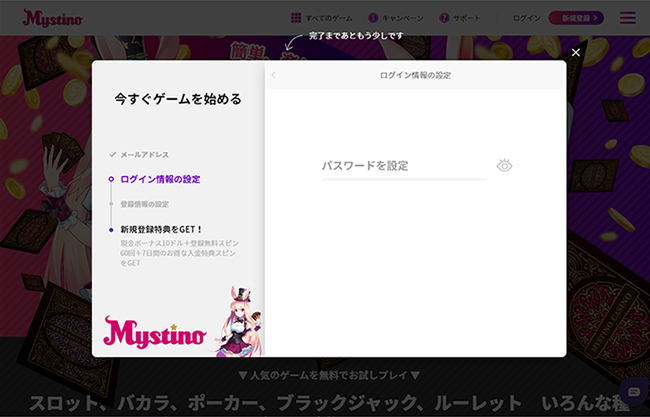
Task: Go back with the left chevron arrow
Action: coord(274,76)
